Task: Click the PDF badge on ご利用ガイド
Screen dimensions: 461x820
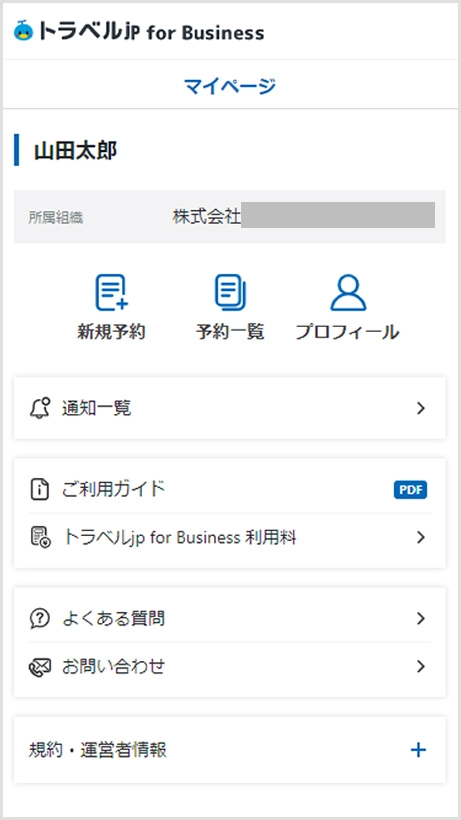Action: 410,490
